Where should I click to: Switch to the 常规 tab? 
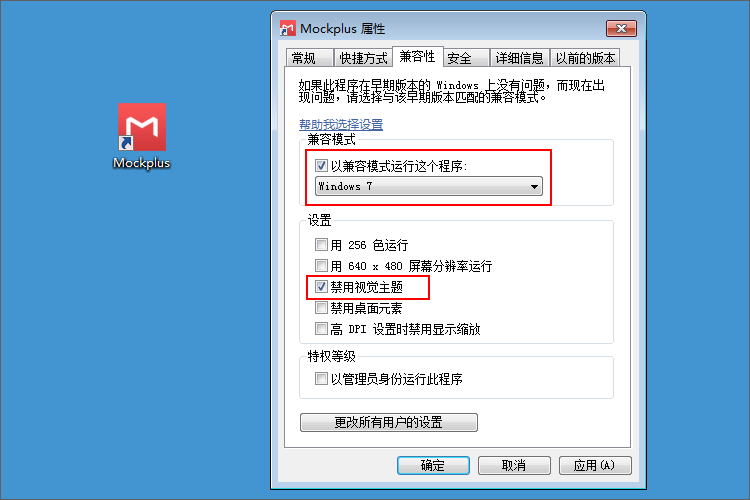coord(309,58)
